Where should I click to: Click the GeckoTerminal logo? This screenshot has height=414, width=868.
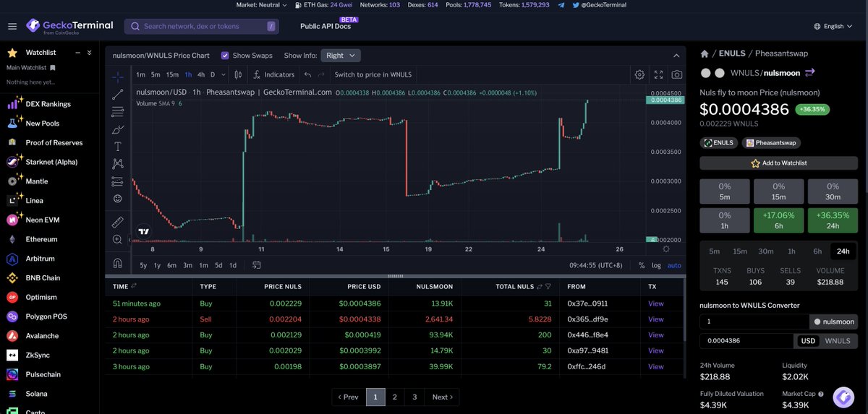click(69, 27)
